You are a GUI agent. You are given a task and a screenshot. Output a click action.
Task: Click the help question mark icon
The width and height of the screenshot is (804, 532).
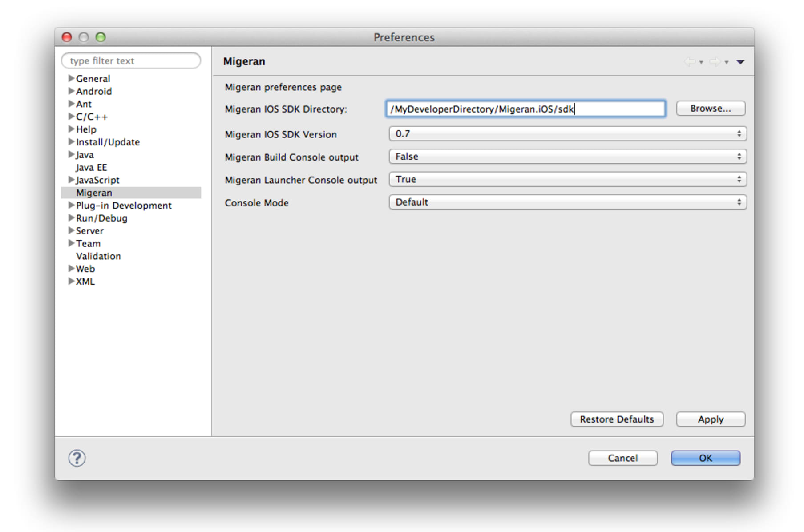point(77,458)
